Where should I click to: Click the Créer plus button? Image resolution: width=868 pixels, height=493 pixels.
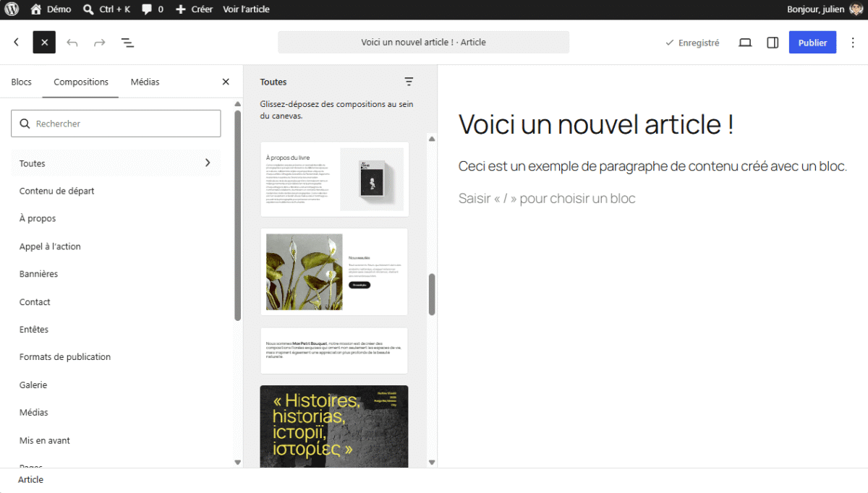pos(195,9)
